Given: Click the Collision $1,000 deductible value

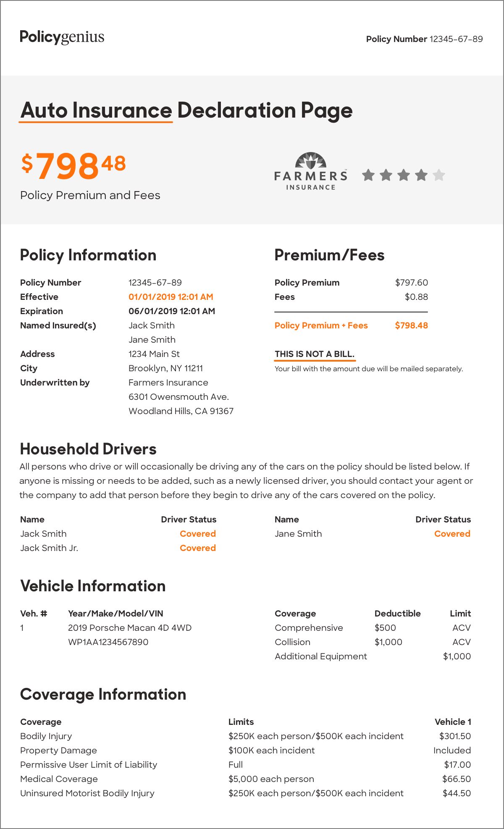Looking at the screenshot, I should click(x=388, y=642).
